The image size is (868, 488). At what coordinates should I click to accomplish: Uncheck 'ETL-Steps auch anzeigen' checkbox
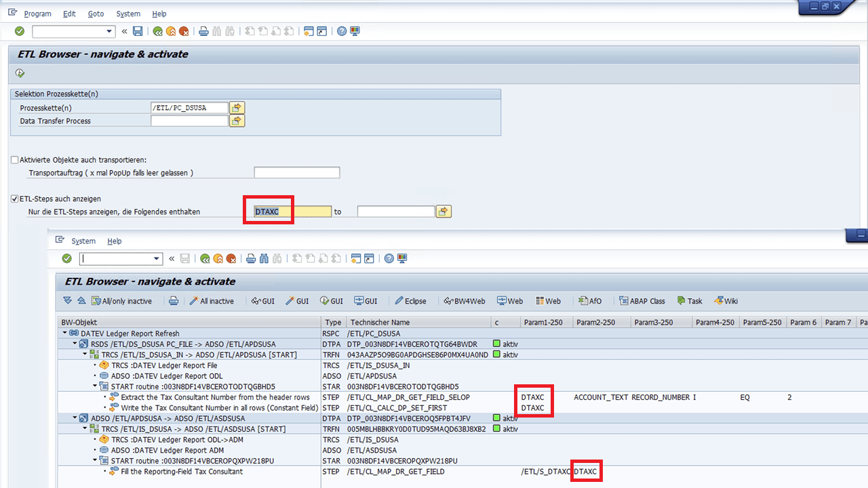(15, 199)
